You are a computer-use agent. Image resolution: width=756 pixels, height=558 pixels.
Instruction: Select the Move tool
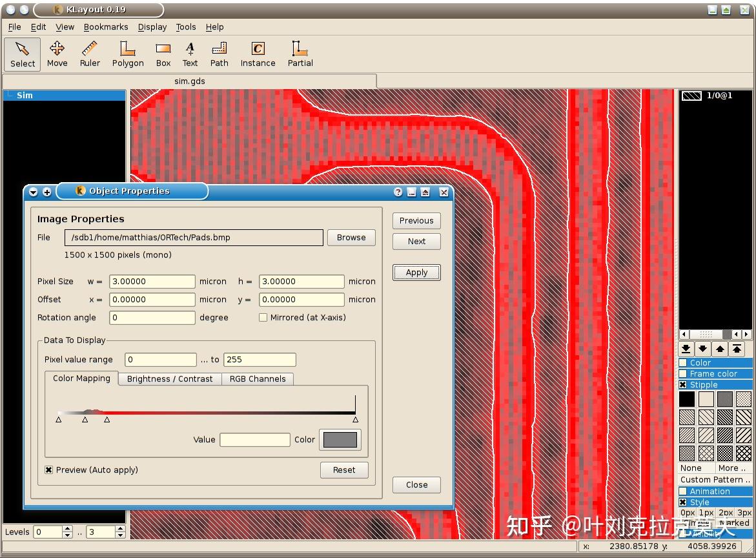(57, 54)
